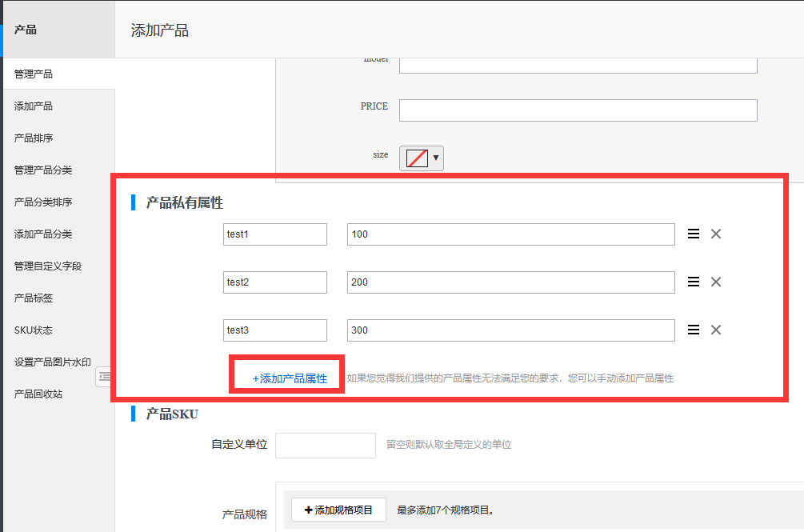This screenshot has width=804, height=532.
Task: Click the drag handle for the test2 row
Action: click(x=694, y=282)
